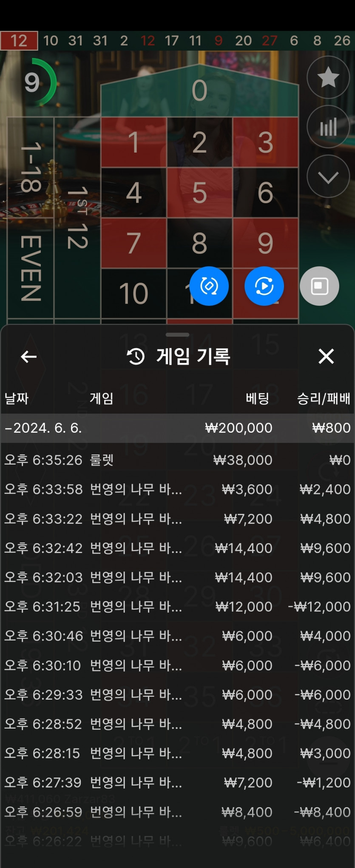355x868 pixels.
Task: Tap the blue rebet rotate icon
Action: pos(209,286)
